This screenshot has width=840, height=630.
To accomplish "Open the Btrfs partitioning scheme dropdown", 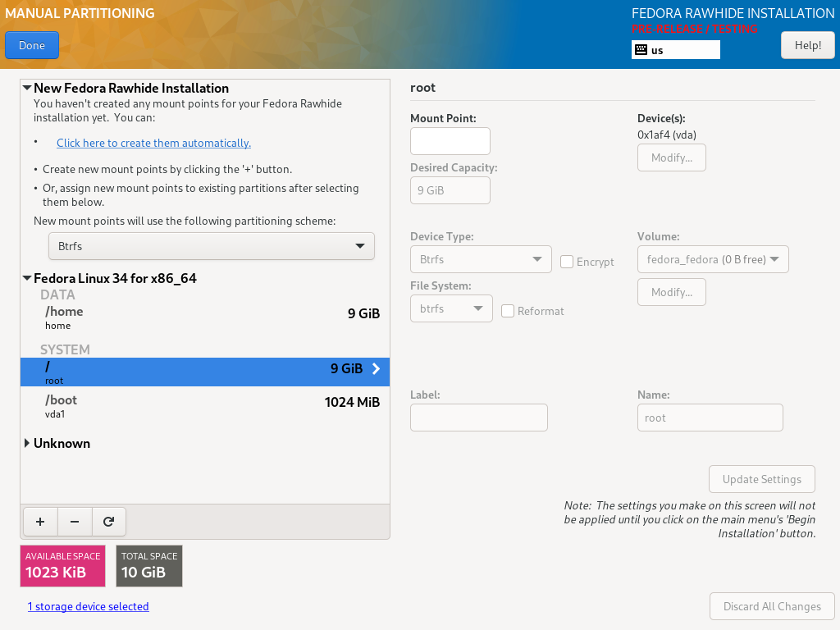I will 212,246.
